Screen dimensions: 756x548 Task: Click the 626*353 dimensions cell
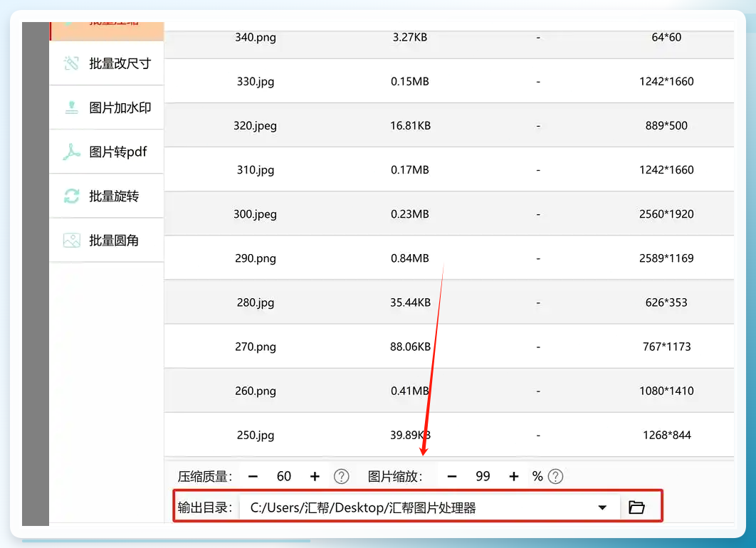(666, 302)
